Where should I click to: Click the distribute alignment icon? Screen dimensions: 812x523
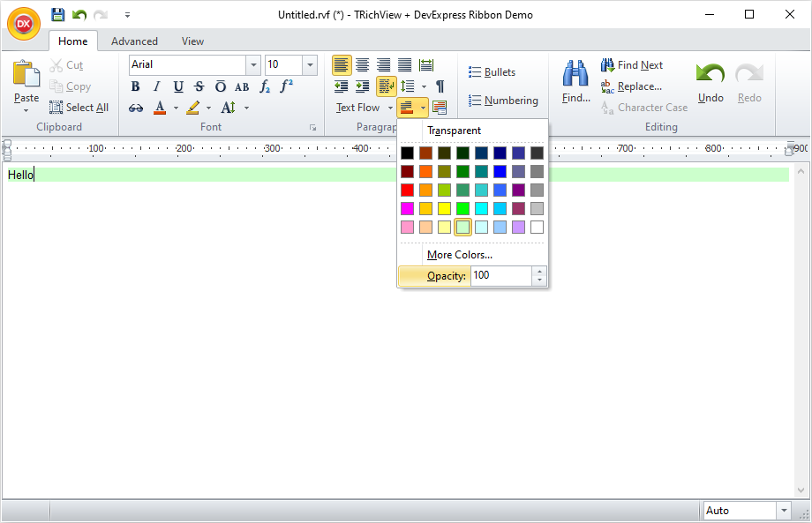[426, 65]
